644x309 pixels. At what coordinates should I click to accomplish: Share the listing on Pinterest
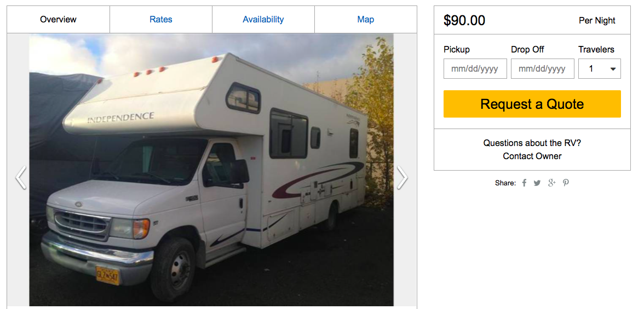pos(566,183)
